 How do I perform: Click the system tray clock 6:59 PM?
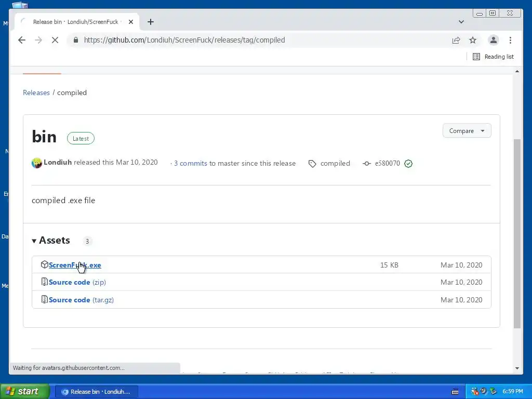click(513, 391)
